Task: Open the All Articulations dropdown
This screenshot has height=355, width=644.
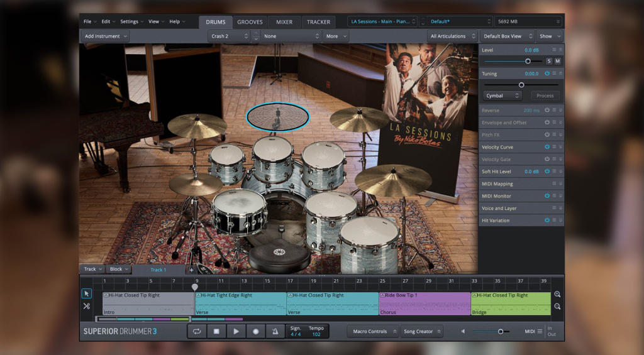Action: click(453, 36)
